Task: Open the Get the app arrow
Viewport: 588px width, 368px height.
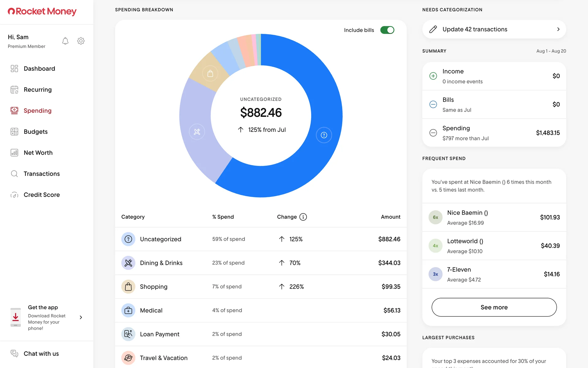Action: pyautogui.click(x=81, y=317)
